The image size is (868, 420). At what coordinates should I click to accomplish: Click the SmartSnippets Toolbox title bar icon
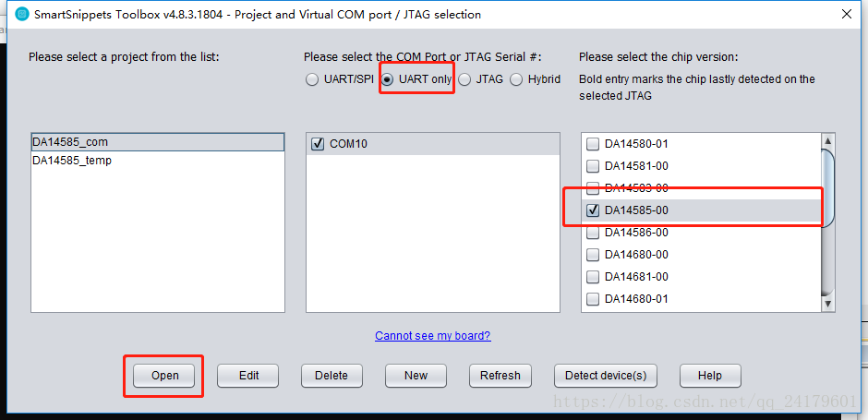click(21, 15)
